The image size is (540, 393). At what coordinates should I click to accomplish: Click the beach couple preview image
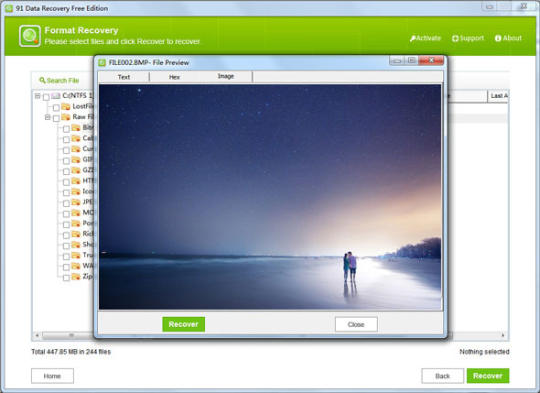[x=270, y=197]
